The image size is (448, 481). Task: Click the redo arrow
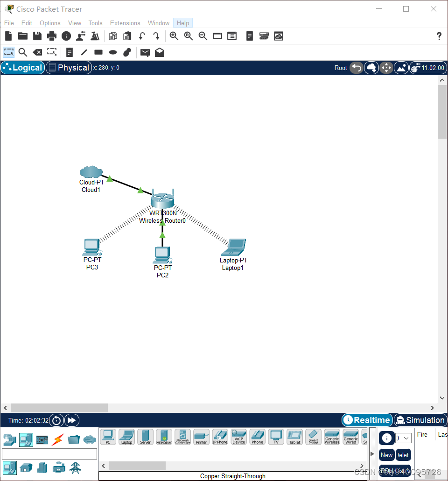(x=156, y=36)
